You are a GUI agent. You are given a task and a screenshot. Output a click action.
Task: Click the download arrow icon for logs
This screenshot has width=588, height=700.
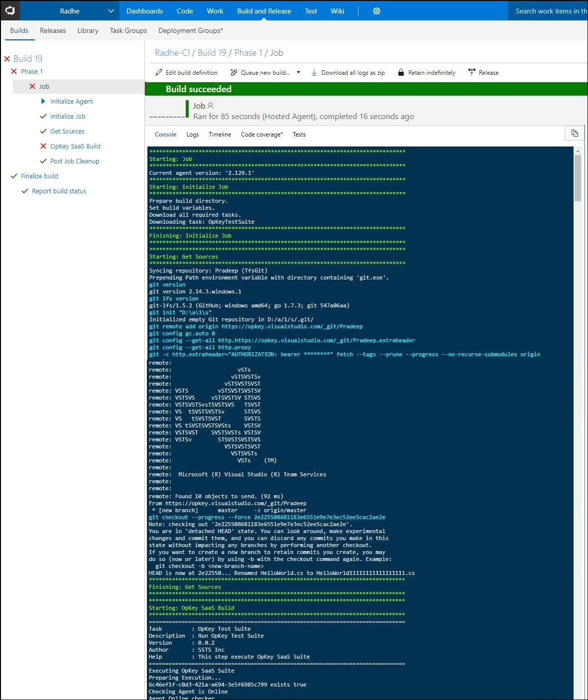(x=314, y=73)
